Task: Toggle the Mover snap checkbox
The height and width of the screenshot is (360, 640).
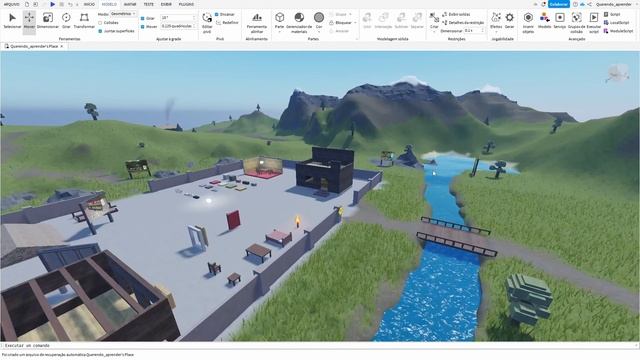Action: tap(142, 27)
